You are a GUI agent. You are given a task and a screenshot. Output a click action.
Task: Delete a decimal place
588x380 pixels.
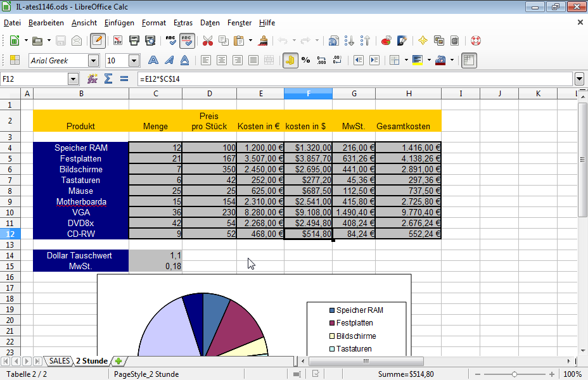[x=337, y=60]
